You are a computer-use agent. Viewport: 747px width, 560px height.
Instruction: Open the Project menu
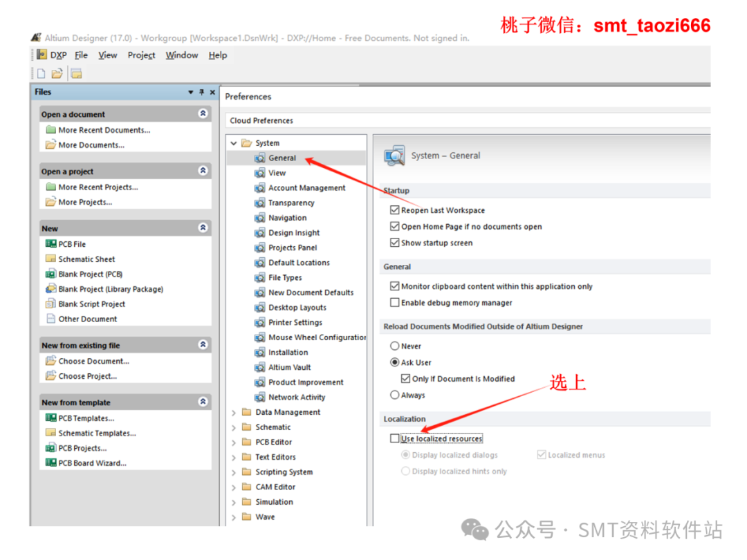[x=141, y=55]
